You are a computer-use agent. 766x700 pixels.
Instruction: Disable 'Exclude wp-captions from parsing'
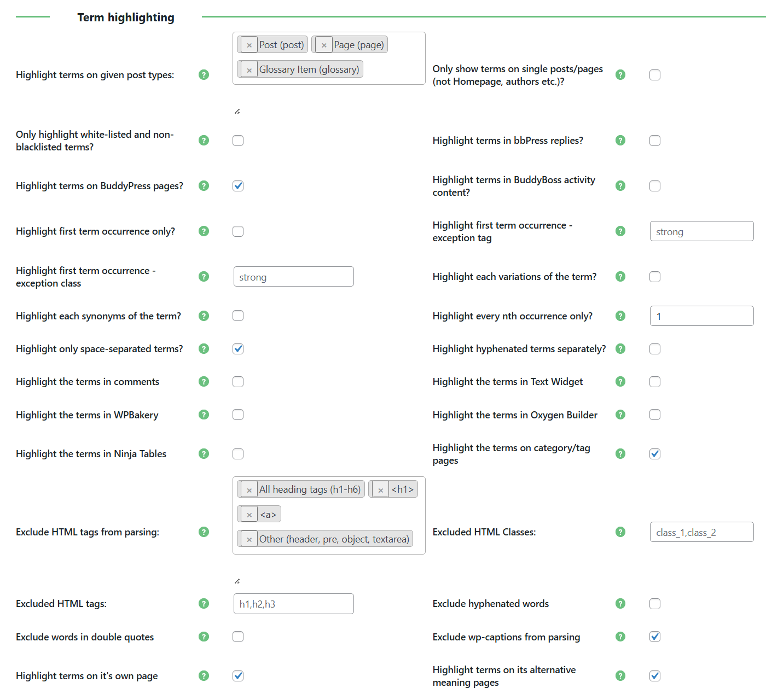click(655, 637)
